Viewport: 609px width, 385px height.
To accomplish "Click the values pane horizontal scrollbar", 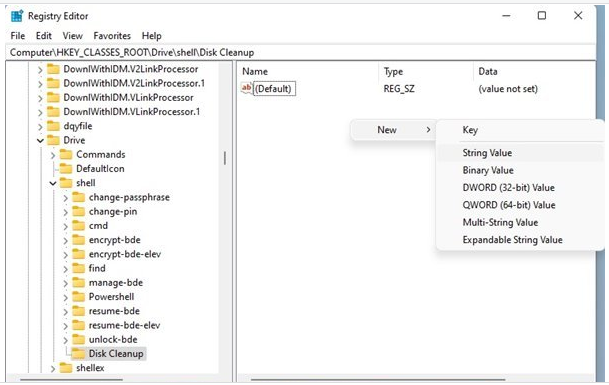I will 378,380.
